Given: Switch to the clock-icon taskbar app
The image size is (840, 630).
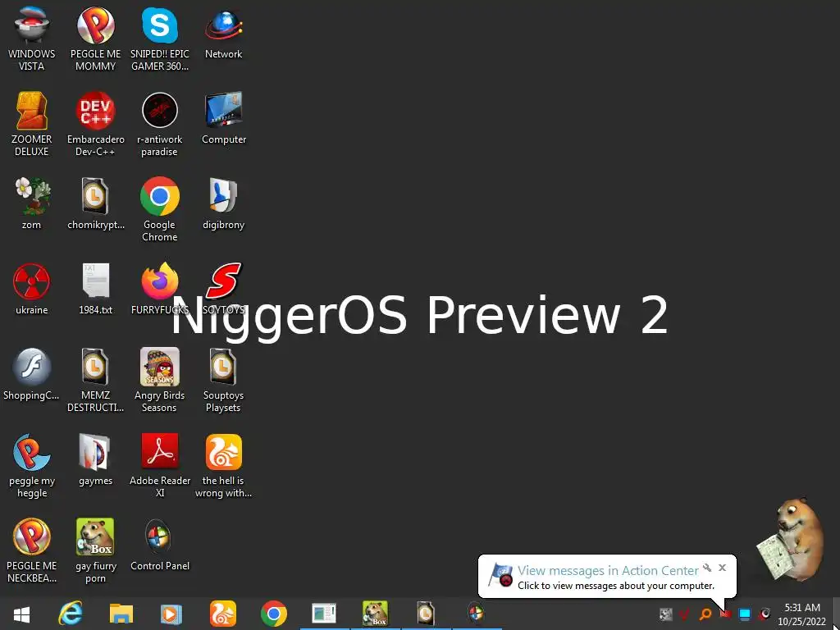Looking at the screenshot, I should coord(426,614).
